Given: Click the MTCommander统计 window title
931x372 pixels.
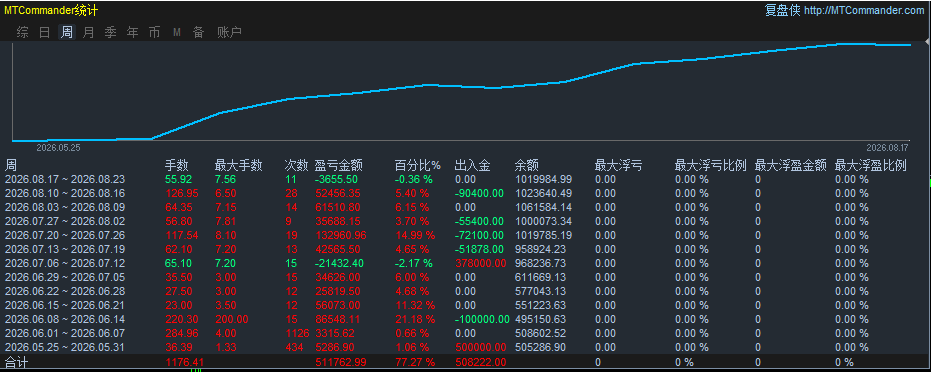Looking at the screenshot, I should (52, 11).
